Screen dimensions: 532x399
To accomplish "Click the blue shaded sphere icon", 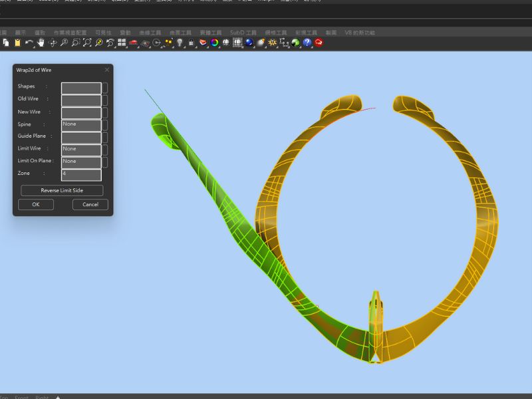I will 249,43.
